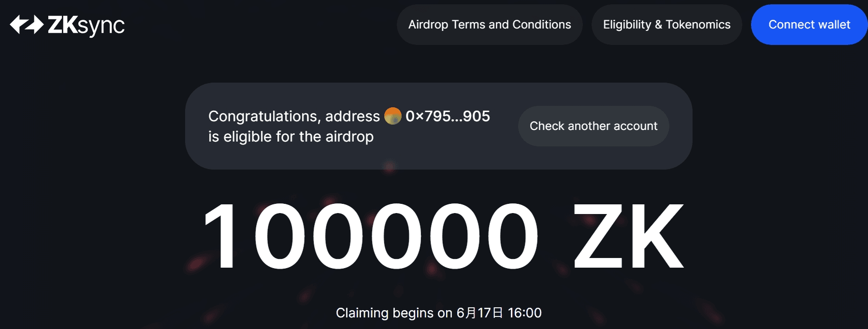Open Airdrop Terms and Conditions
The width and height of the screenshot is (868, 329).
490,25
